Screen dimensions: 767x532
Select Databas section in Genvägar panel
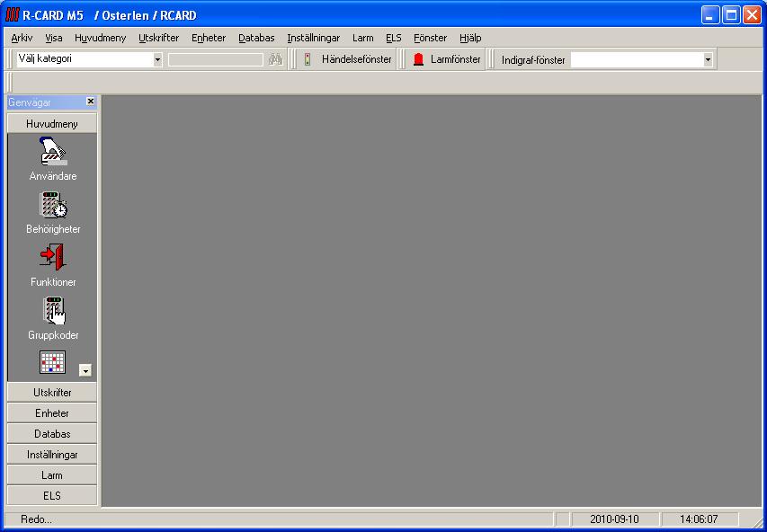[52, 434]
